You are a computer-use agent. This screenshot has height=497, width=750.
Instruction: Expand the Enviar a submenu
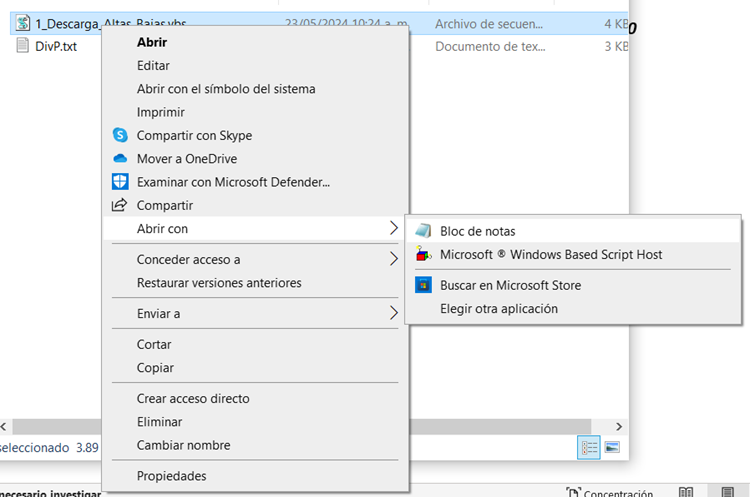point(393,314)
